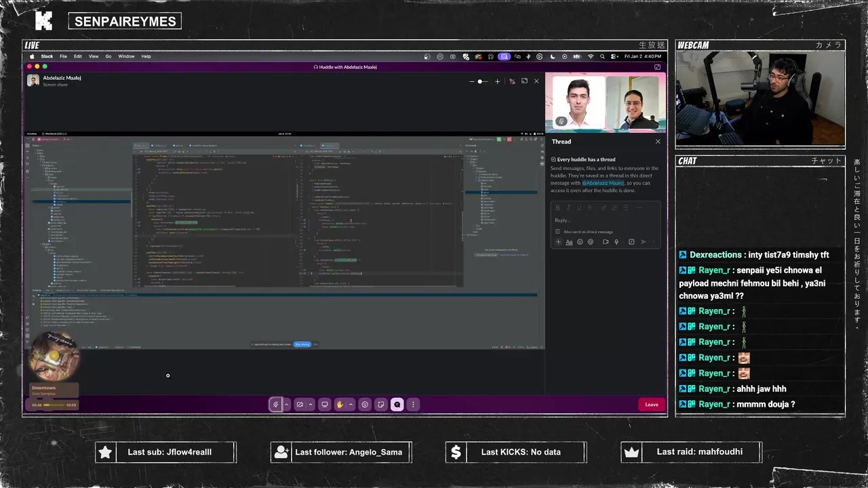Open huddle canvas notes icon
Image resolution: width=868 pixels, height=488 pixels.
pos(381,405)
